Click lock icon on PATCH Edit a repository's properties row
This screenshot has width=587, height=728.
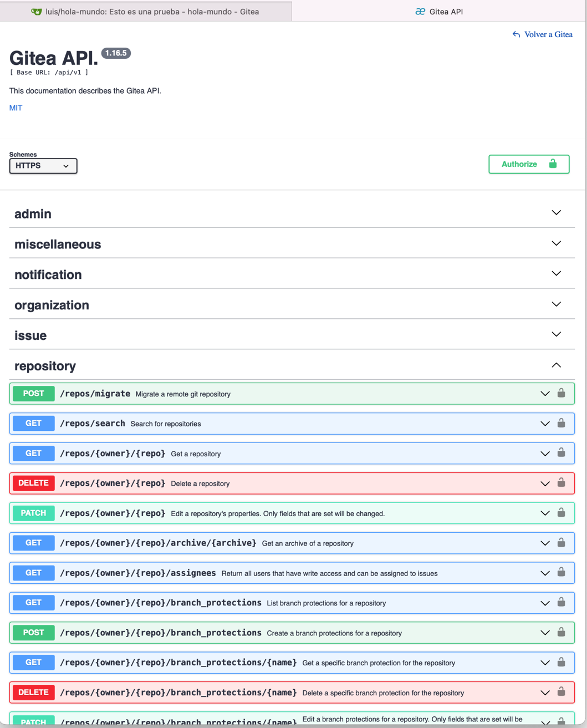point(561,513)
